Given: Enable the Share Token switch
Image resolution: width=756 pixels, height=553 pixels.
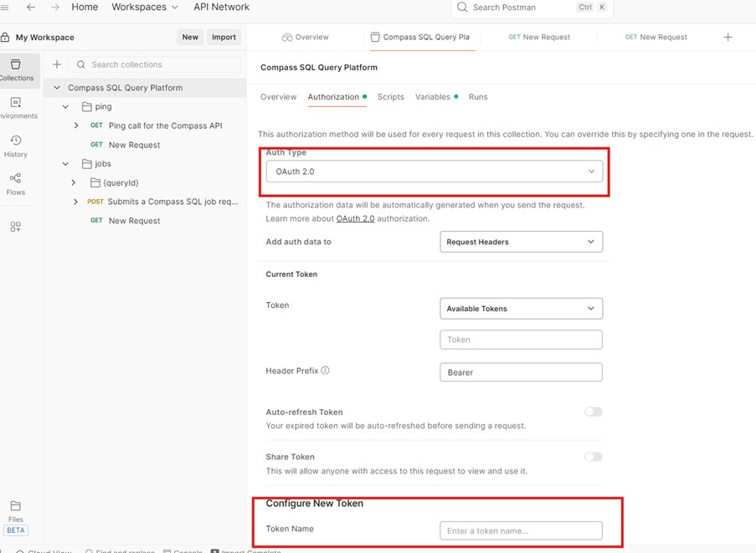Looking at the screenshot, I should [593, 457].
